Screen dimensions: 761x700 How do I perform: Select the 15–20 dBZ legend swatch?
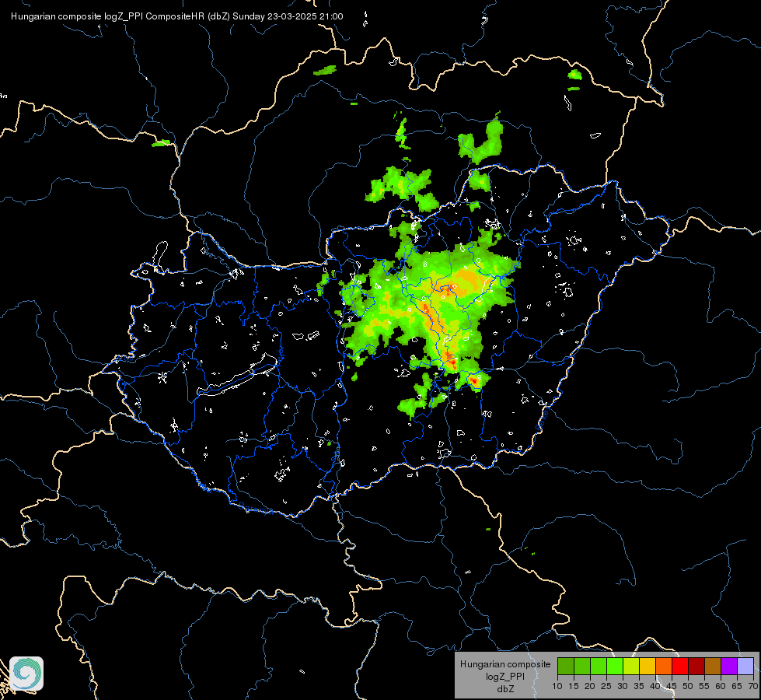tap(582, 666)
